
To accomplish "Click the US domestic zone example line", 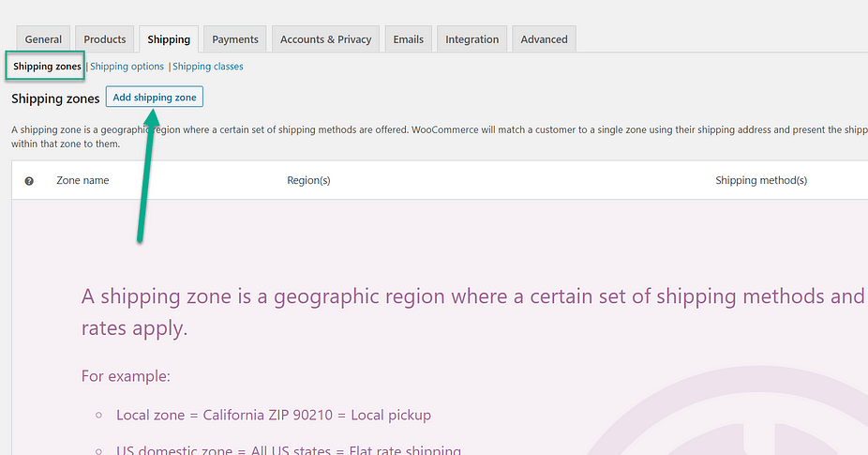I will click(288, 450).
